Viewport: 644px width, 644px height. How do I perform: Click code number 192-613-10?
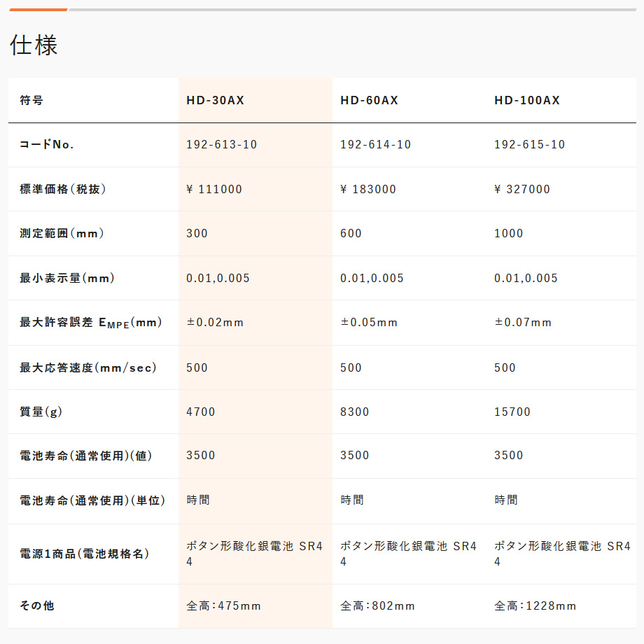coord(221,145)
